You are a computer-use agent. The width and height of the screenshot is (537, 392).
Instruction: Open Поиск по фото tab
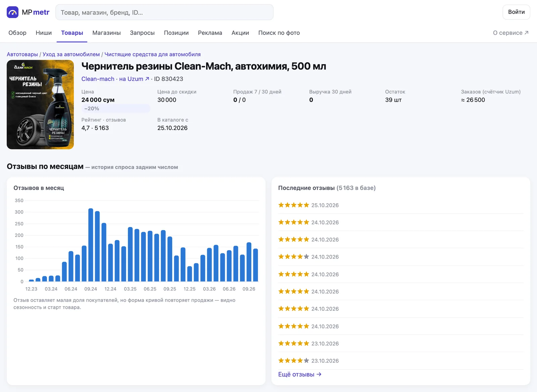[x=279, y=33]
